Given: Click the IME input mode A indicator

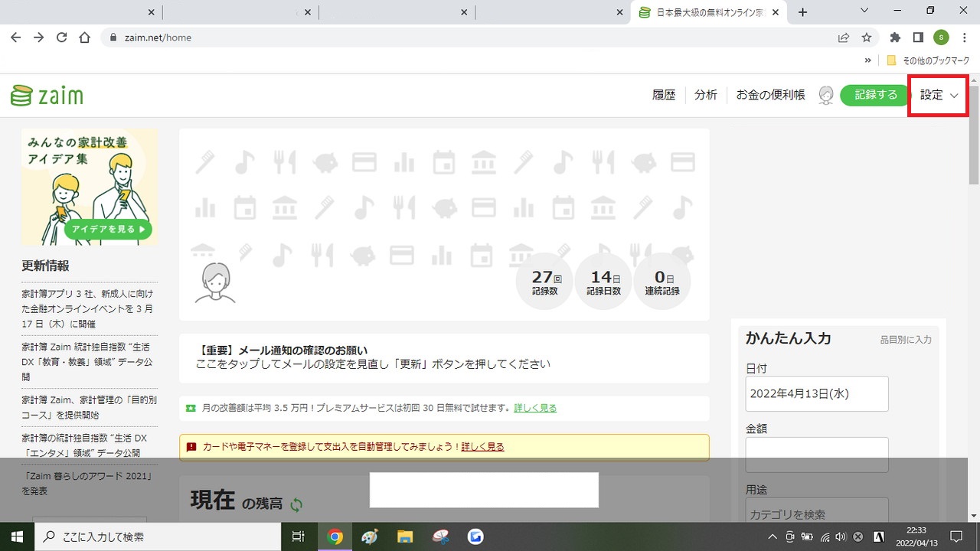Looking at the screenshot, I should (880, 536).
